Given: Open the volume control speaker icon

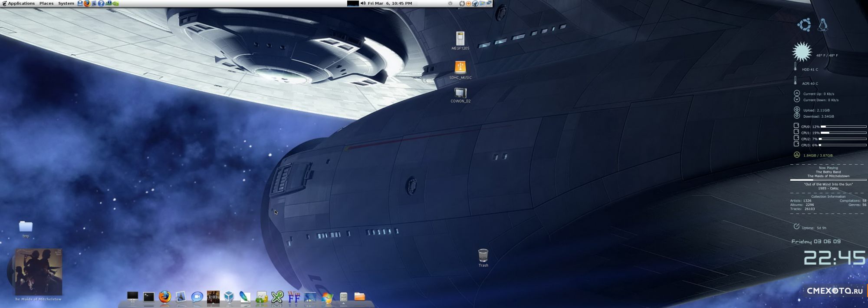Looking at the screenshot, I should (x=363, y=3).
